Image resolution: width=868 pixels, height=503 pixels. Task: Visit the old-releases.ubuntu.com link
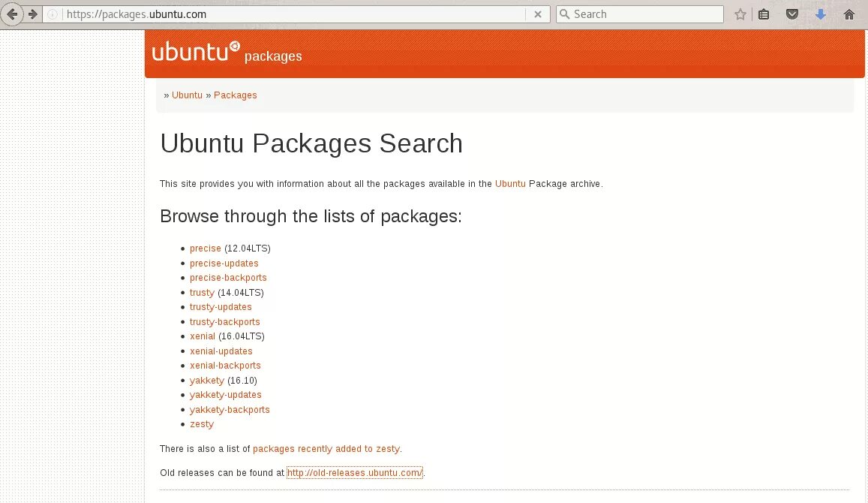pos(354,472)
